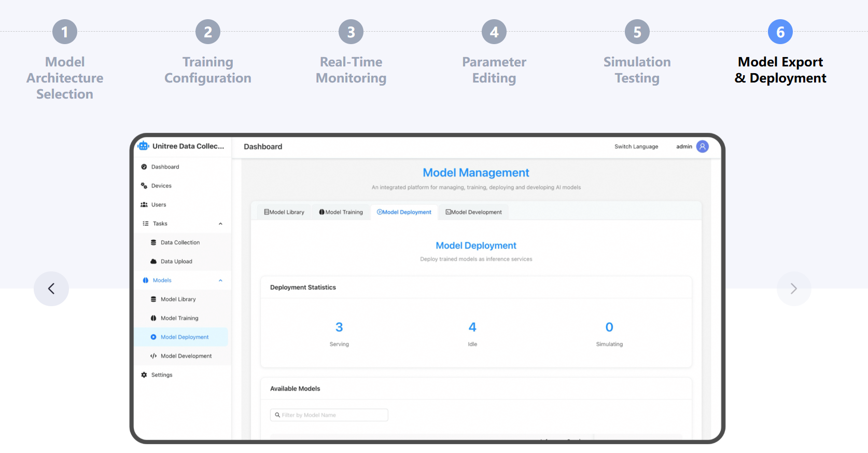
Task: Click the Parameter Editing step label
Action: tap(494, 70)
